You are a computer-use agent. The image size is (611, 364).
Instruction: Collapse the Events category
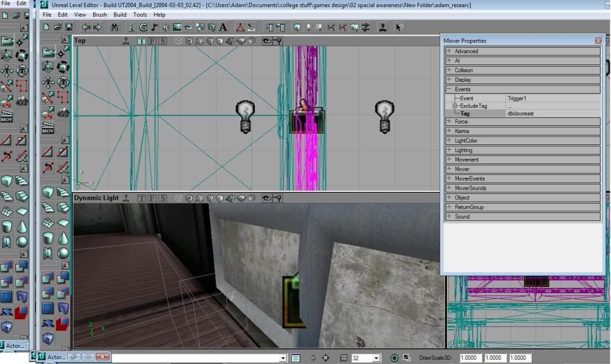[449, 90]
